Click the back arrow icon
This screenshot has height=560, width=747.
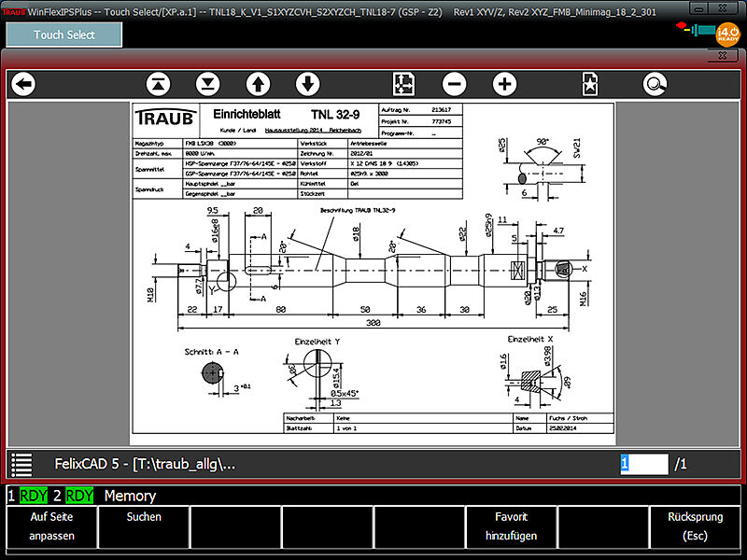(x=23, y=85)
